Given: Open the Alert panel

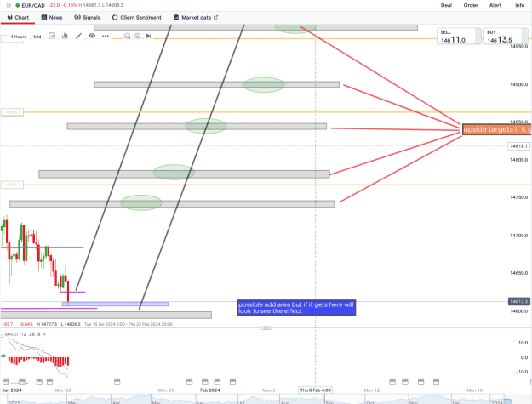Looking at the screenshot, I should coord(495,5).
